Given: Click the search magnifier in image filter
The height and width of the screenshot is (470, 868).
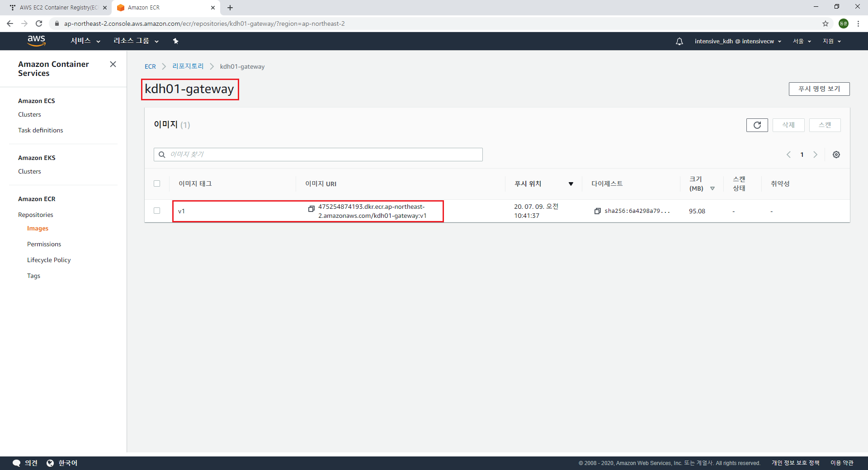Looking at the screenshot, I should 162,155.
